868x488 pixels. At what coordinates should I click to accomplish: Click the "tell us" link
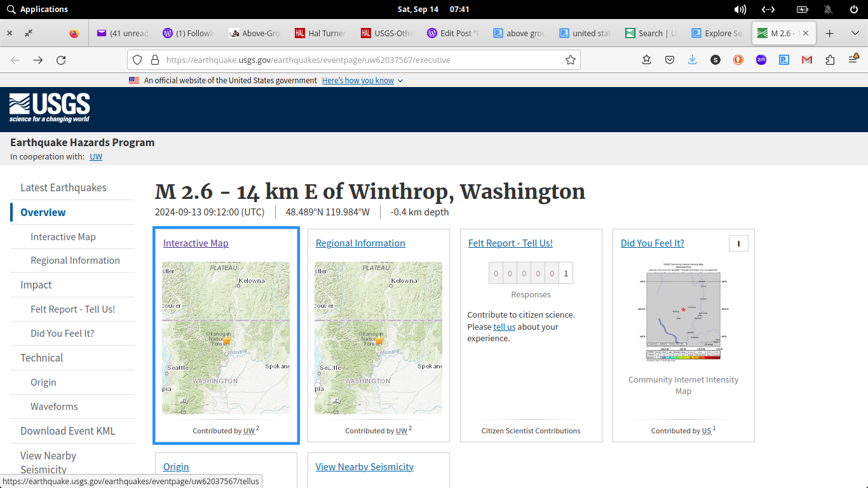pyautogui.click(x=504, y=327)
